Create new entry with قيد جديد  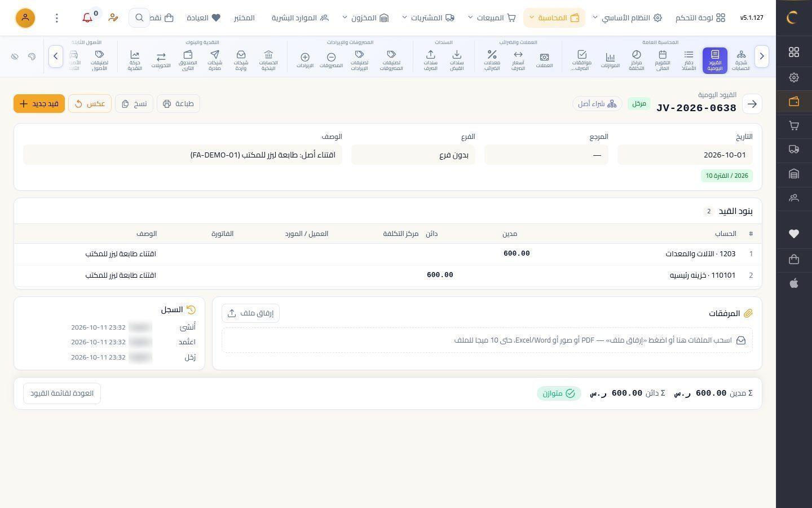(x=39, y=104)
